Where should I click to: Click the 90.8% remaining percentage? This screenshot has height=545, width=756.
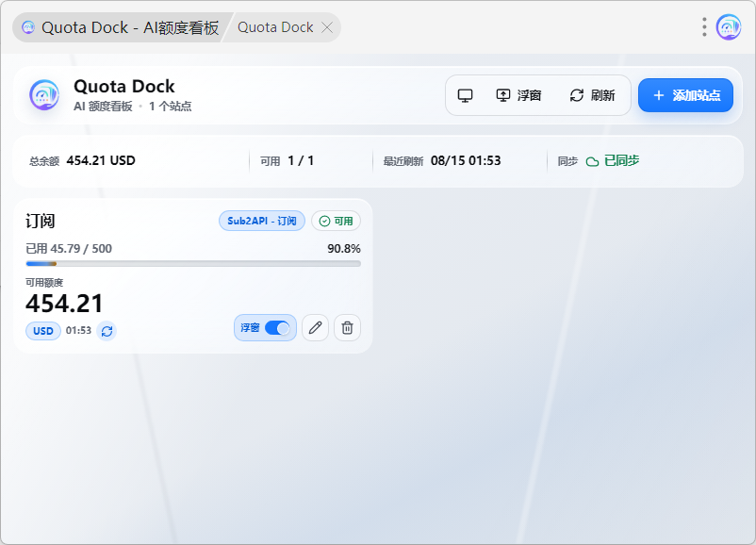344,248
